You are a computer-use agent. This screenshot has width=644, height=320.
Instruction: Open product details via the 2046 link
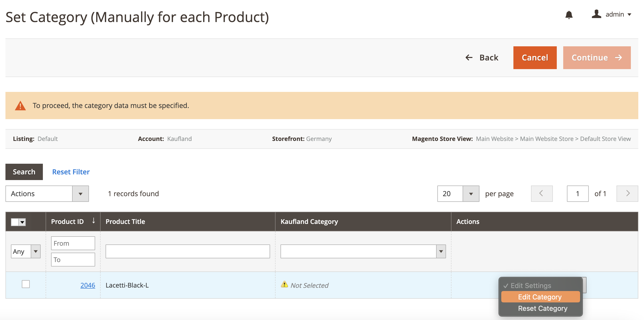click(x=87, y=285)
